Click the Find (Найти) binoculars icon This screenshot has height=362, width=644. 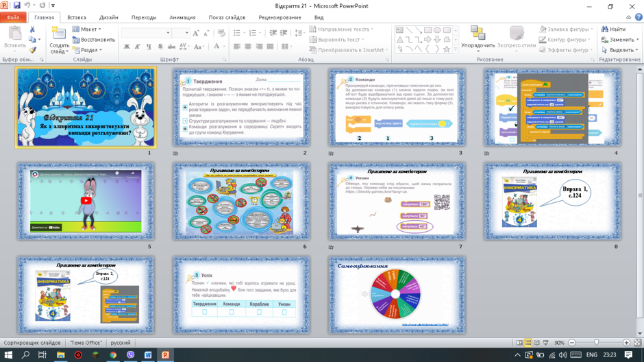tap(604, 29)
